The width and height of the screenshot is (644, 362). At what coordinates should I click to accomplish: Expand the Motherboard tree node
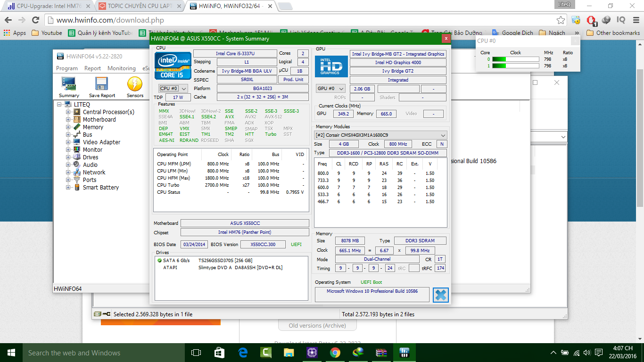(x=68, y=120)
